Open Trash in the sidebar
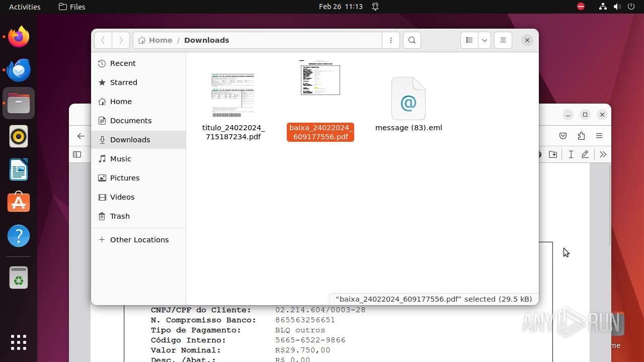The width and height of the screenshot is (644, 362). [x=138, y=216]
